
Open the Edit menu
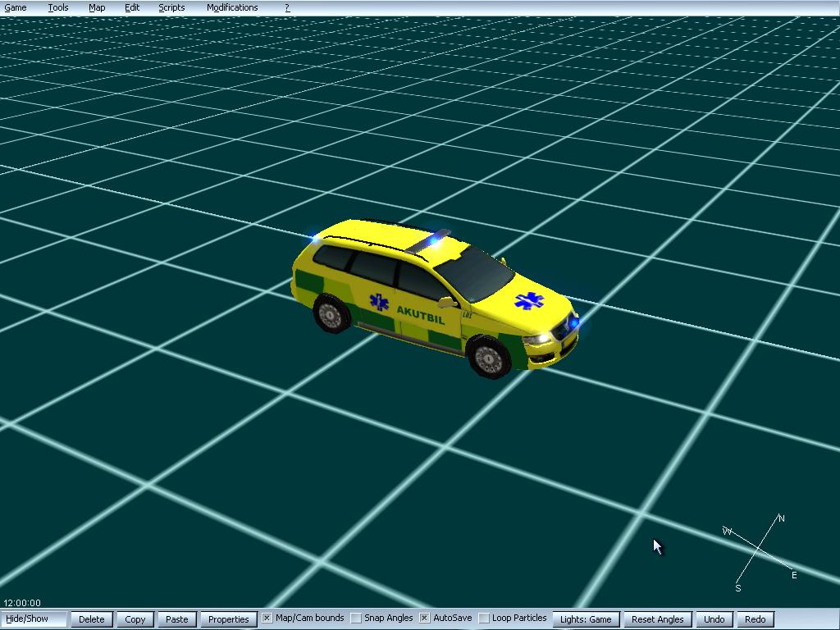pyautogui.click(x=132, y=7)
